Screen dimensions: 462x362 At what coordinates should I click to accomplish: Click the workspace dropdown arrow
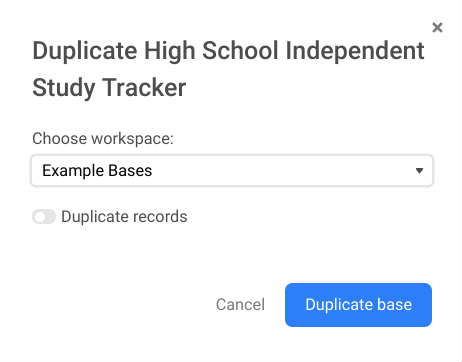point(419,171)
